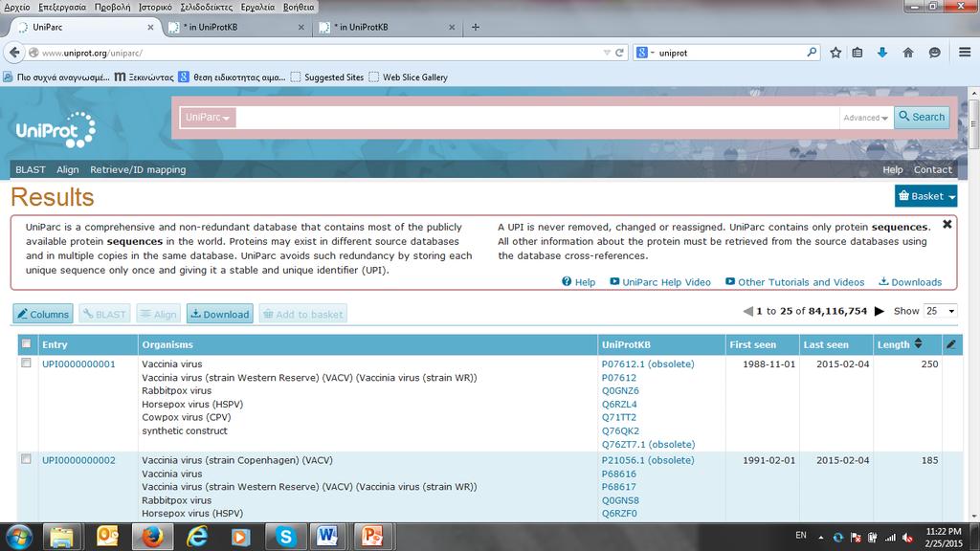Viewport: 980px width, 551px height.
Task: Open the Αρχείο menu
Action: 17,7
